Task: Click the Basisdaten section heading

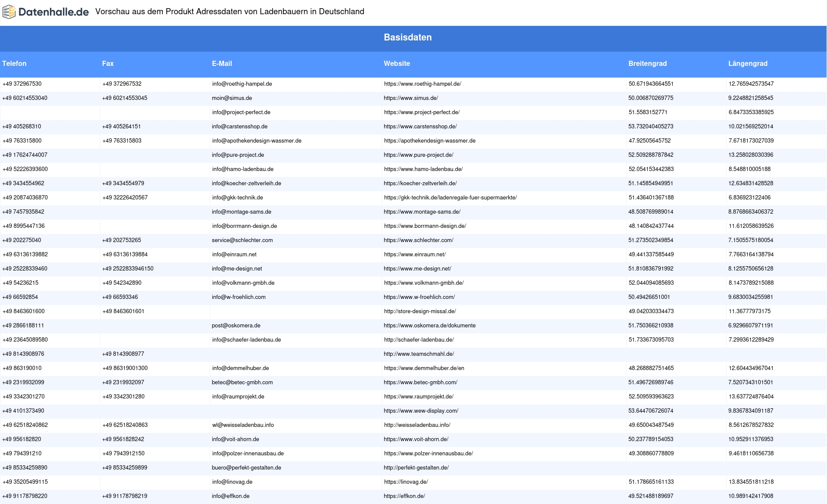Action: [407, 37]
